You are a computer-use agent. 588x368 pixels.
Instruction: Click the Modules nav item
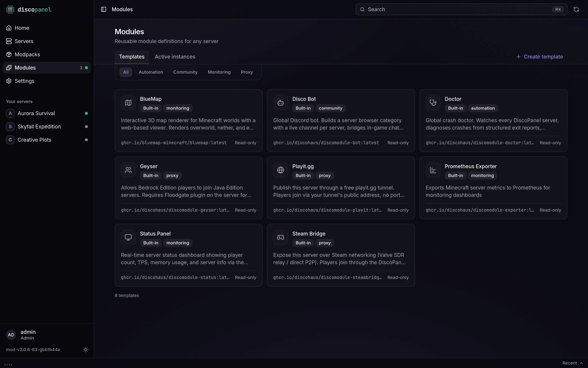(47, 68)
